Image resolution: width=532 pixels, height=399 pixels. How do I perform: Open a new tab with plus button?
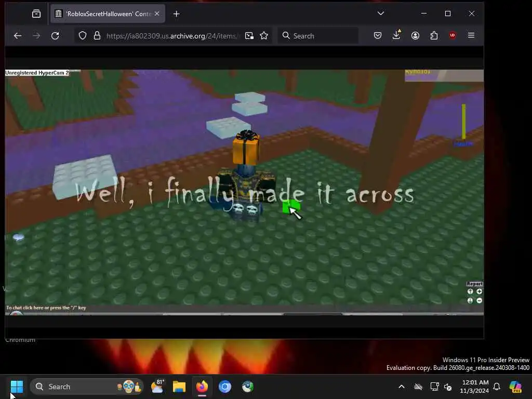[177, 14]
